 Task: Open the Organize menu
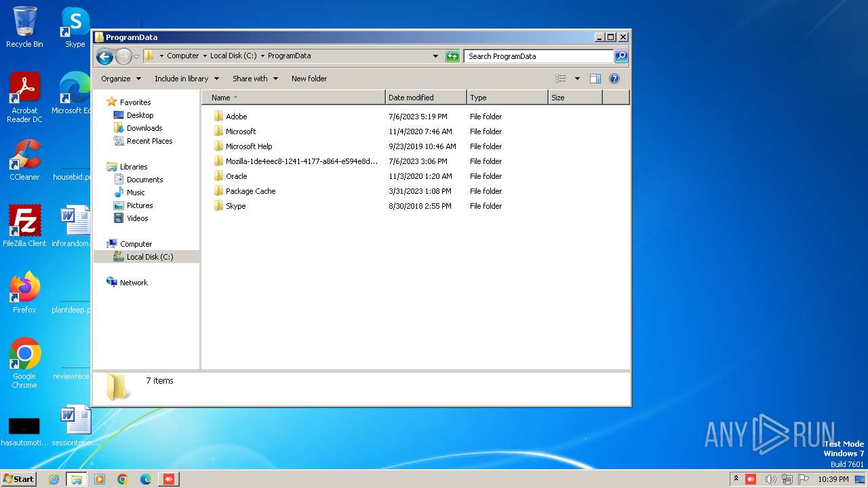(x=121, y=79)
